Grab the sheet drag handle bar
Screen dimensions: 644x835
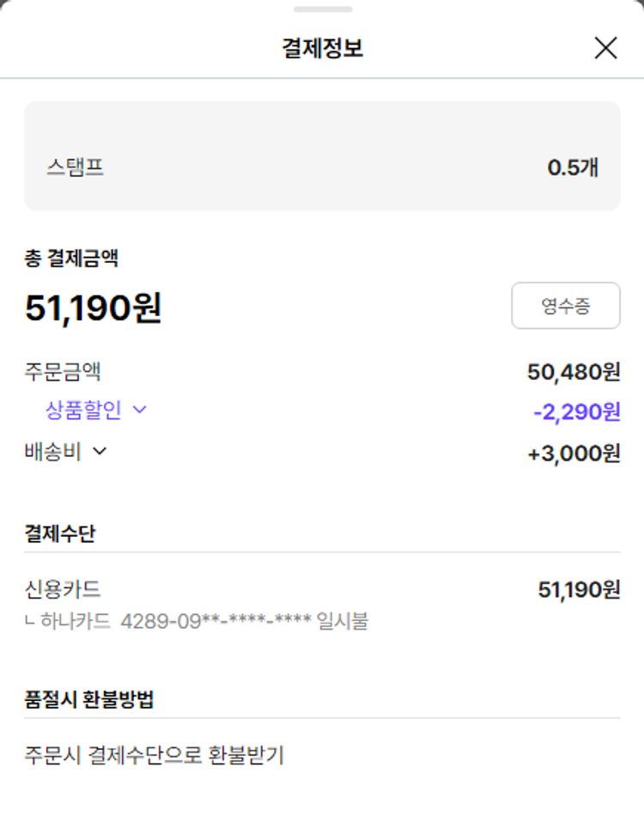322,9
